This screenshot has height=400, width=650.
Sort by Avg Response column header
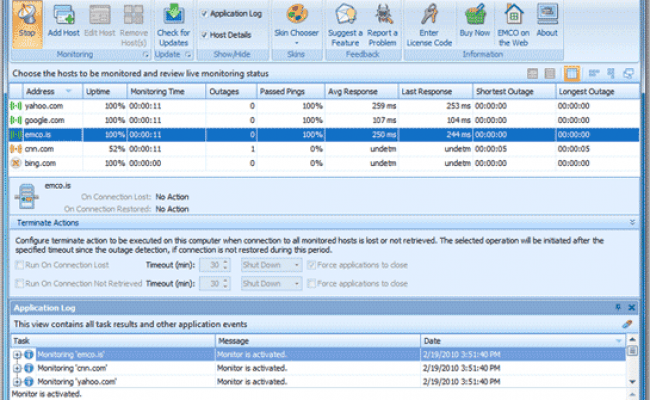[x=361, y=92]
